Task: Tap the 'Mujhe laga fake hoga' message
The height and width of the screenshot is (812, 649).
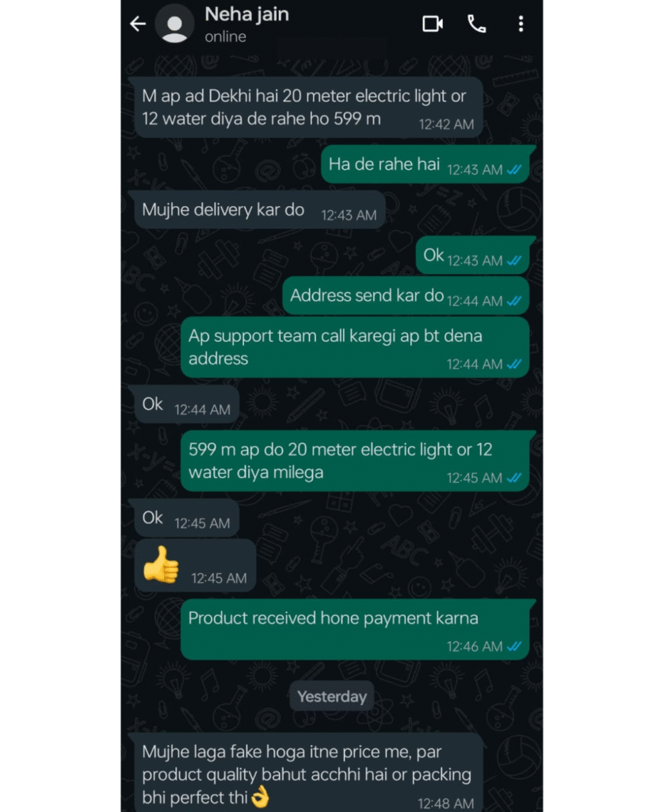Action: (308, 772)
